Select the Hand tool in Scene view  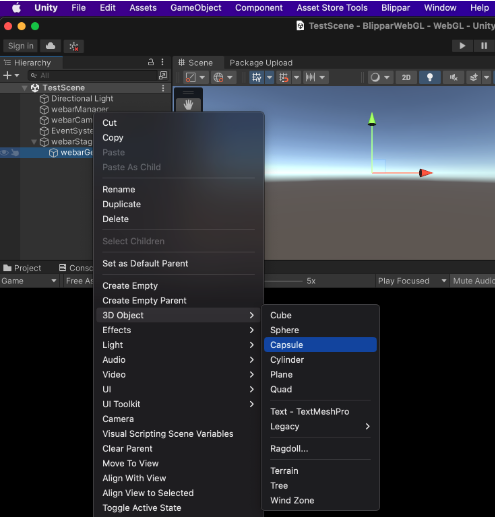tap(188, 105)
